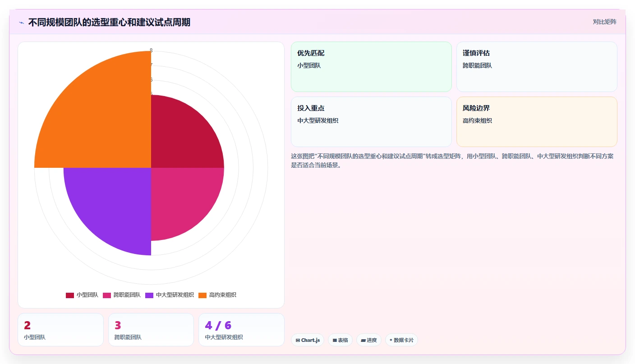The width and height of the screenshot is (635, 364).
Task: Click the lightning icon beside the title
Action: (x=21, y=23)
